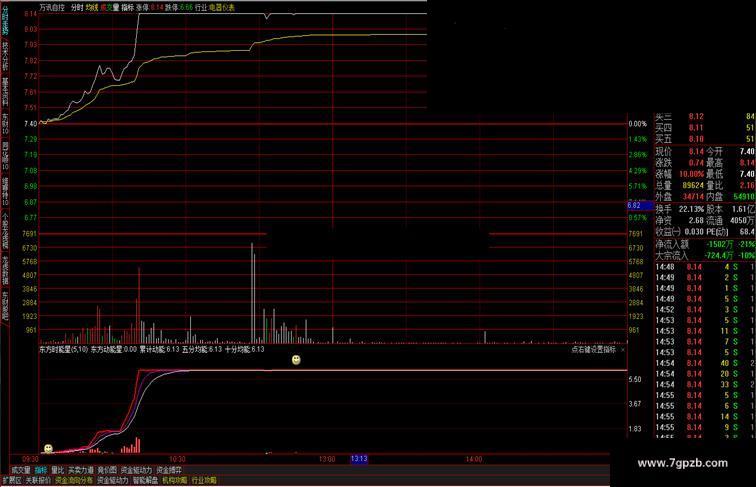Click the 买四 8.11 order row
Screen dimensions: 756x487
click(x=705, y=128)
